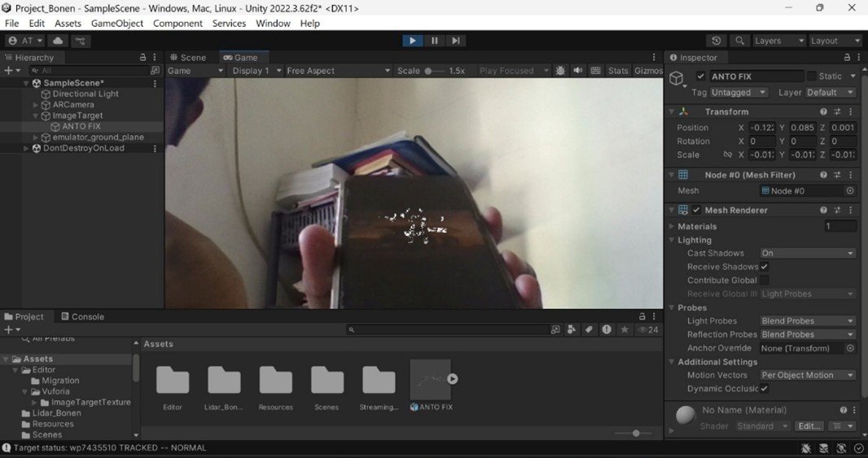Click the material Edit... button
The height and width of the screenshot is (458, 868).
pyautogui.click(x=809, y=426)
